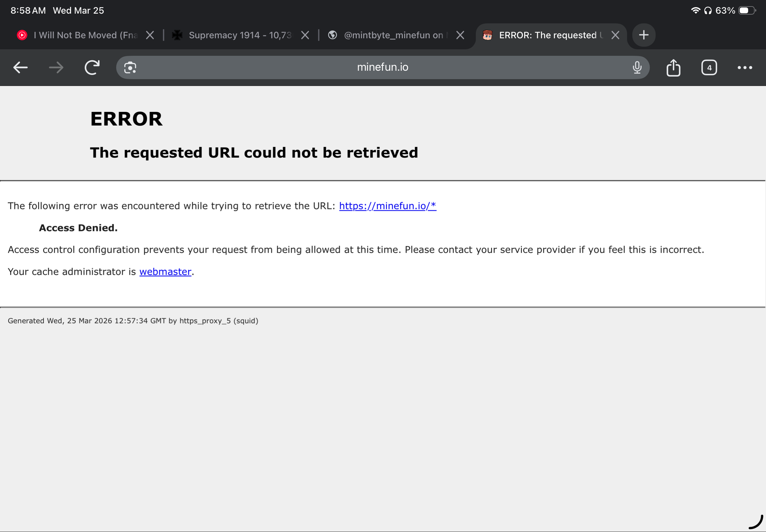Show tab switcher with 4 tabs
766x532 pixels.
(x=709, y=68)
